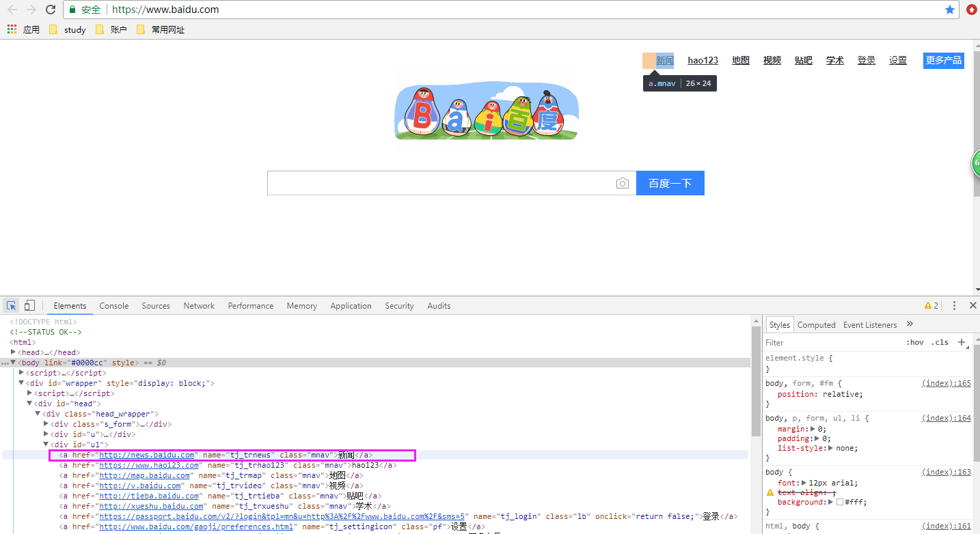Viewport: 980px width, 534px height.
Task: Open the DevTools three-dot customize menu
Action: 955,305
